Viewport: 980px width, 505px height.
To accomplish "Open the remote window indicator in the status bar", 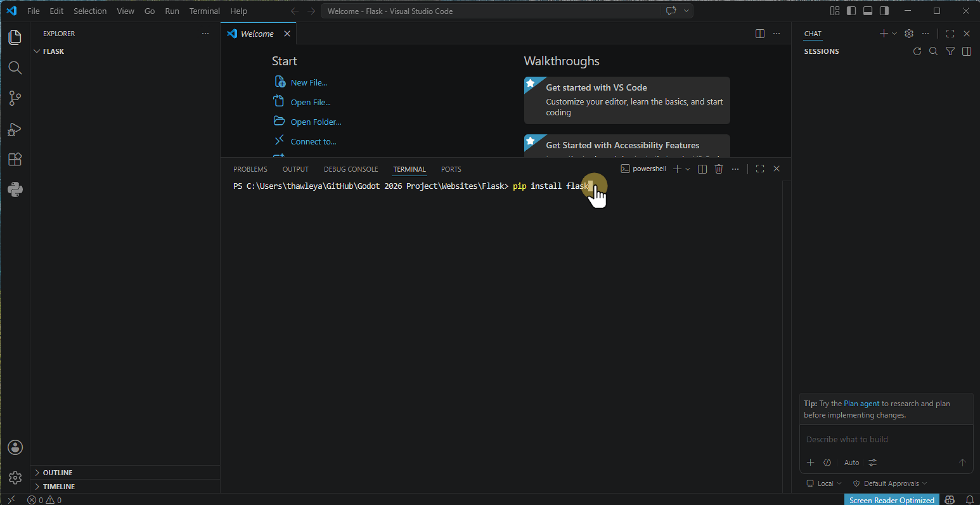I will (x=11, y=500).
